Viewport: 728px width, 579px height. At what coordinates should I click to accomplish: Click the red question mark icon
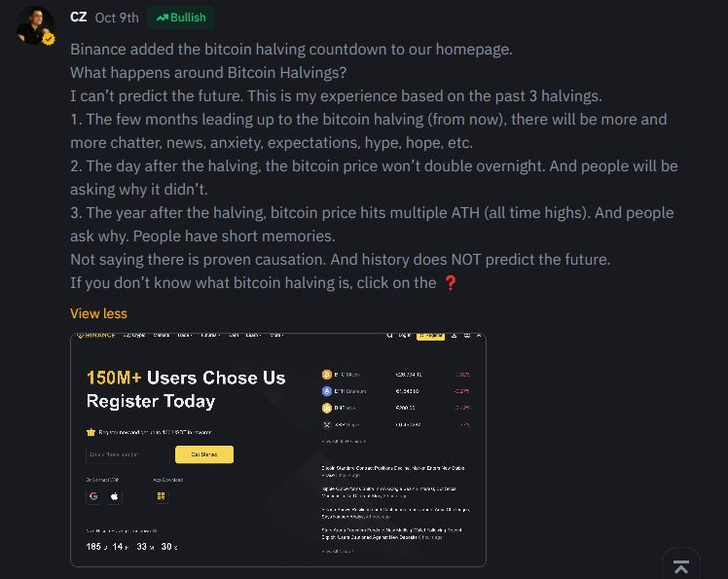click(x=450, y=283)
